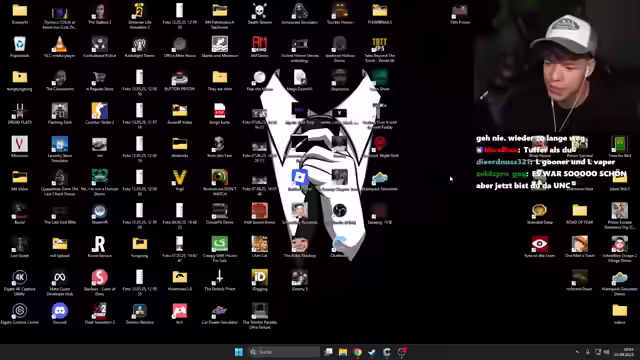Open No, I'm not a Human Demo
Screen dimensions: 640x360
coord(100,178)
